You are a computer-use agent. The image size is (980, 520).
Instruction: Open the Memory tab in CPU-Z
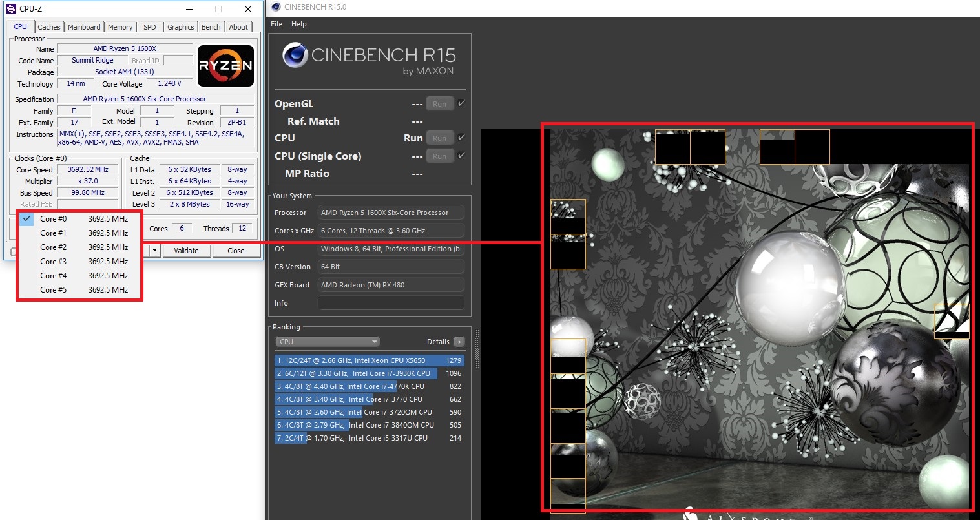coord(120,27)
